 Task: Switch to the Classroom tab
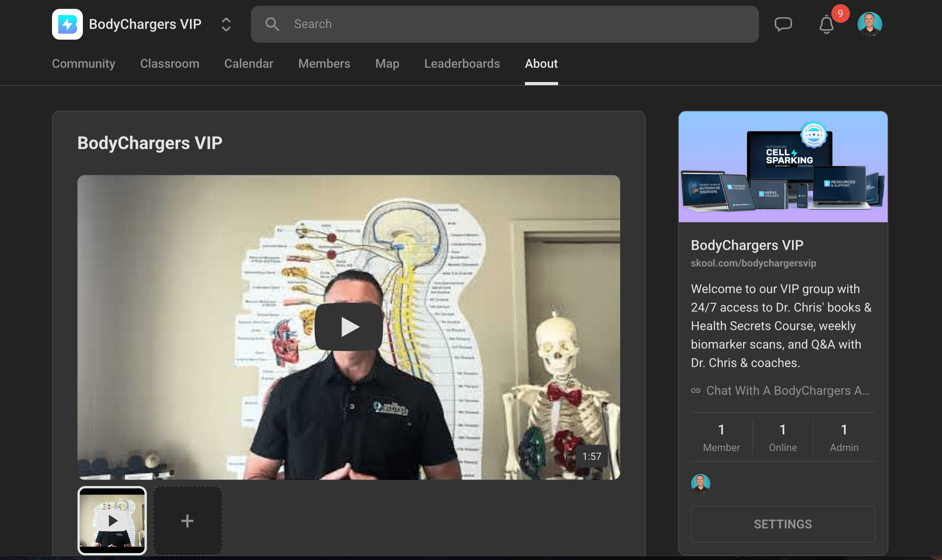point(170,64)
